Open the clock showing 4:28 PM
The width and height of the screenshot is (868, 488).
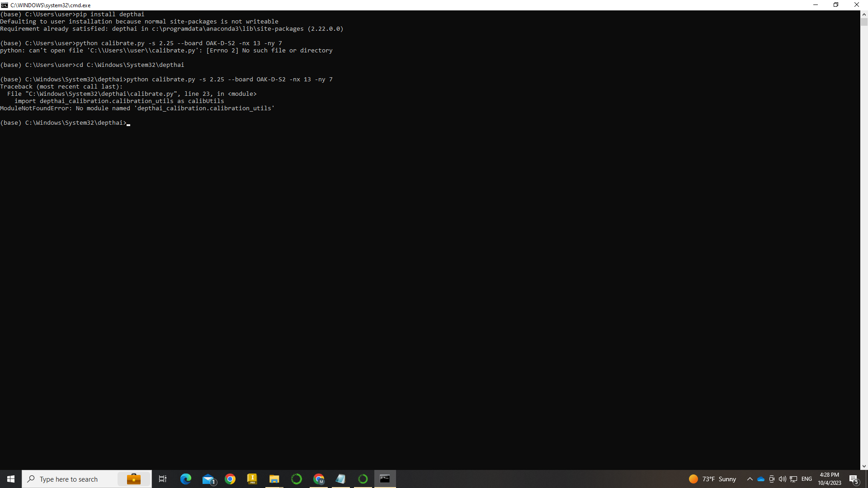829,479
